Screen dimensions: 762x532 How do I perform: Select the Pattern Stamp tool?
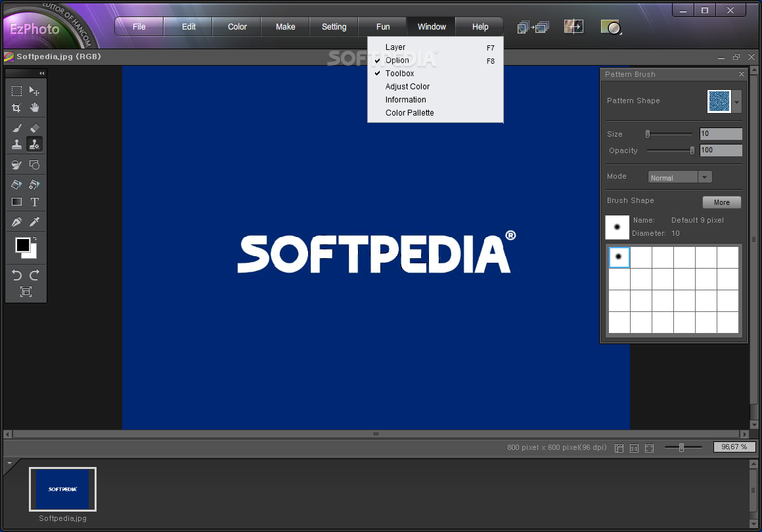tap(34, 144)
